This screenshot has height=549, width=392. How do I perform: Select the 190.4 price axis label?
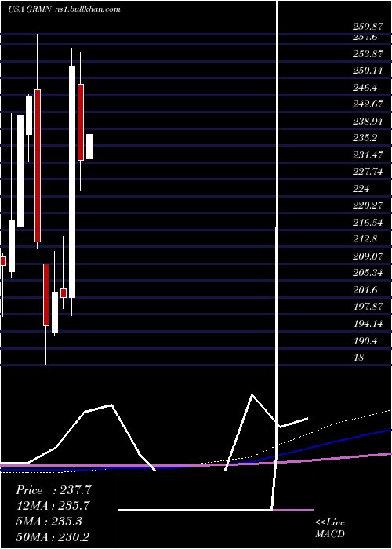coord(365,340)
